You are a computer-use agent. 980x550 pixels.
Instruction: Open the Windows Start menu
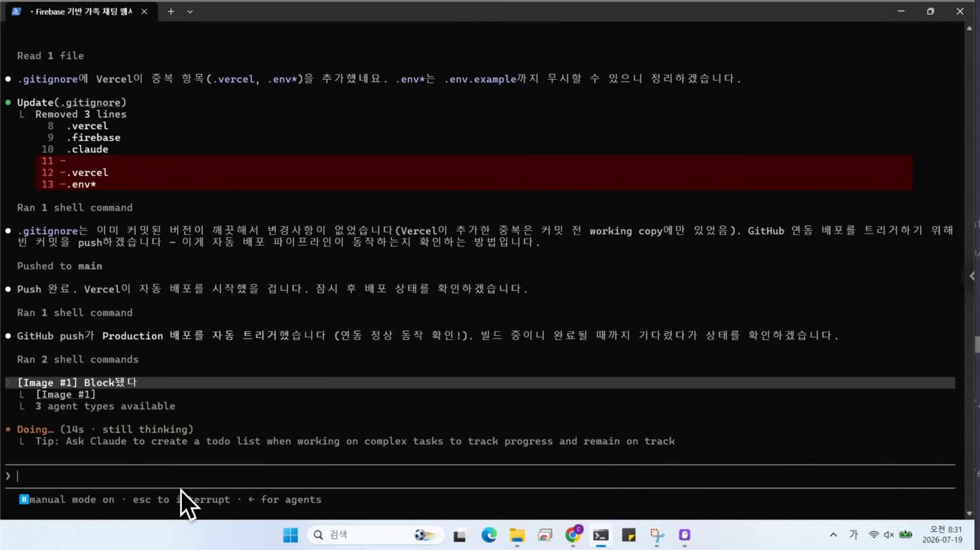click(290, 535)
